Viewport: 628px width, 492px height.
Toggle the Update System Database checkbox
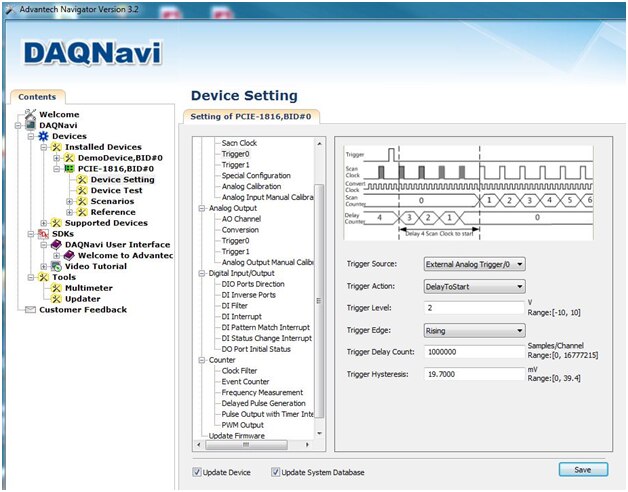tap(275, 472)
